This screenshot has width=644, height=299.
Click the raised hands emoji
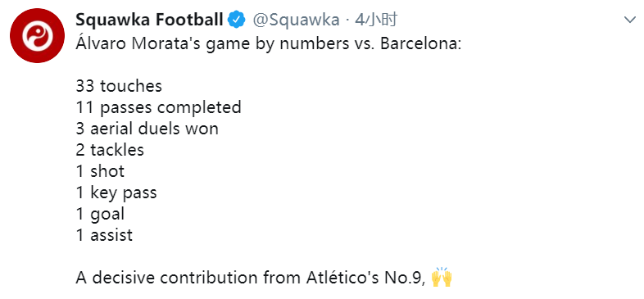tap(442, 277)
